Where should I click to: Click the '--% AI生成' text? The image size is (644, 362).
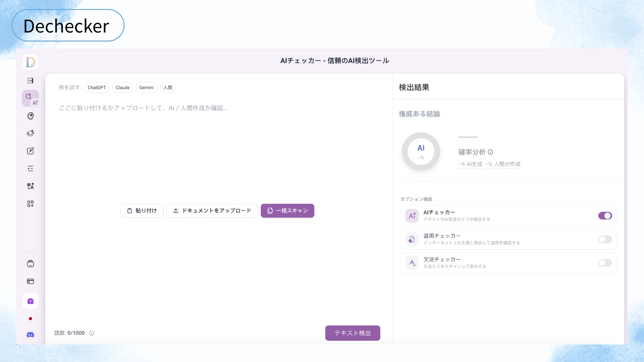470,164
